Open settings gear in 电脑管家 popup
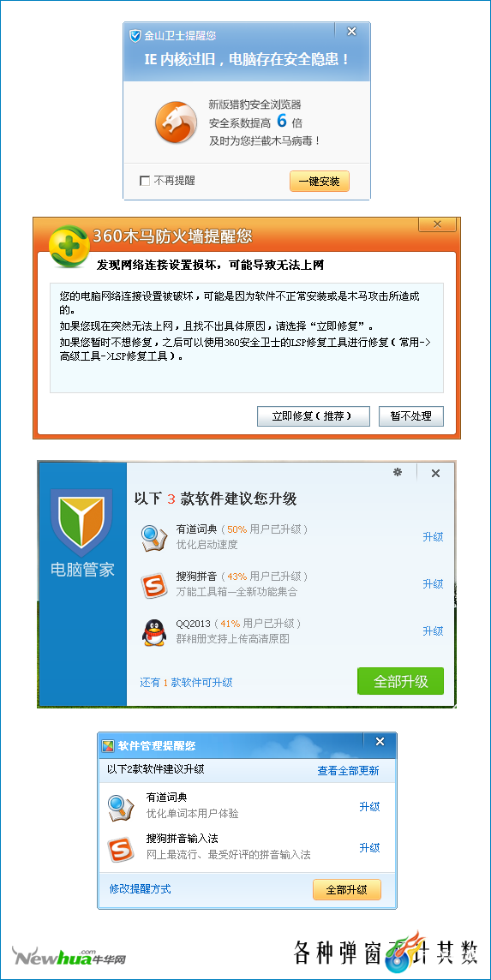This screenshot has height=980, width=491. click(398, 473)
